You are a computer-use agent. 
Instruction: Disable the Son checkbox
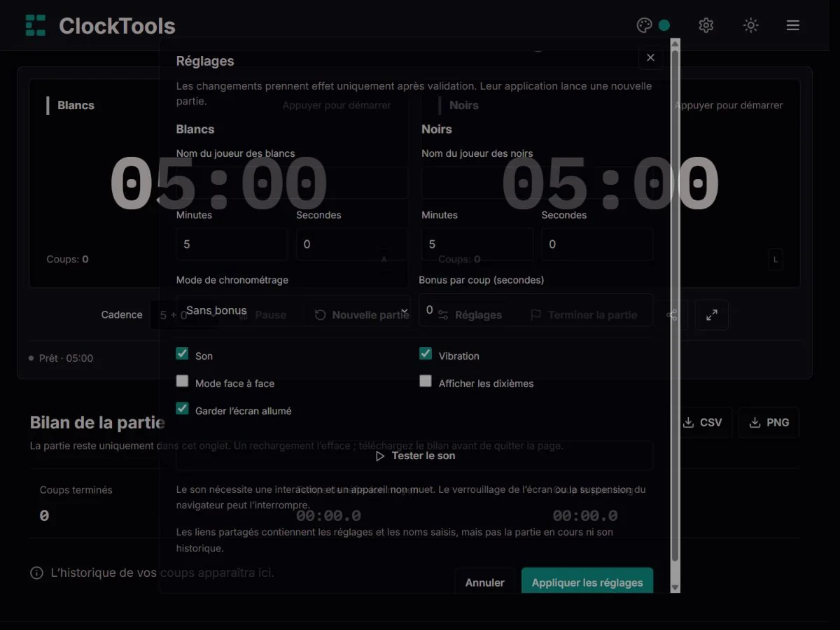[182, 353]
